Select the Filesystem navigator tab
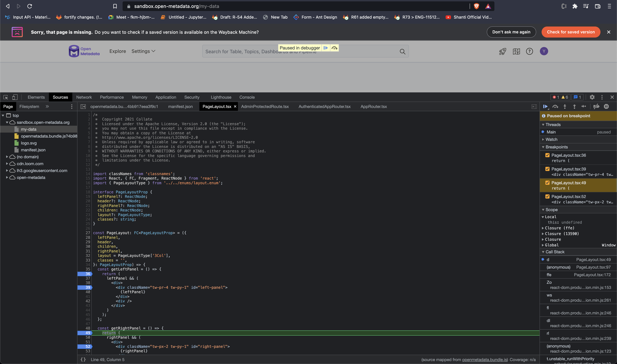Image resolution: width=617 pixels, height=364 pixels. pos(29,106)
